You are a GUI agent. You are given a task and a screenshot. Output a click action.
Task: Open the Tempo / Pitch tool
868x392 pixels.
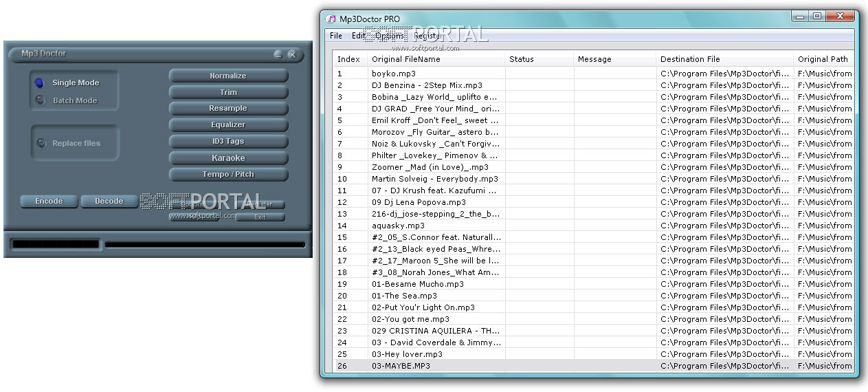(228, 175)
